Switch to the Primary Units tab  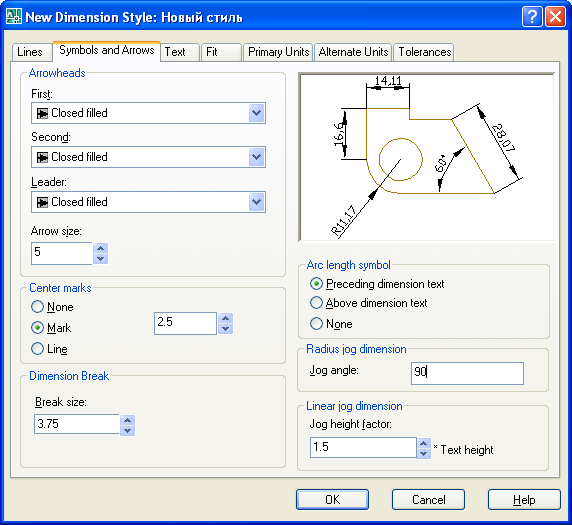[x=278, y=52]
